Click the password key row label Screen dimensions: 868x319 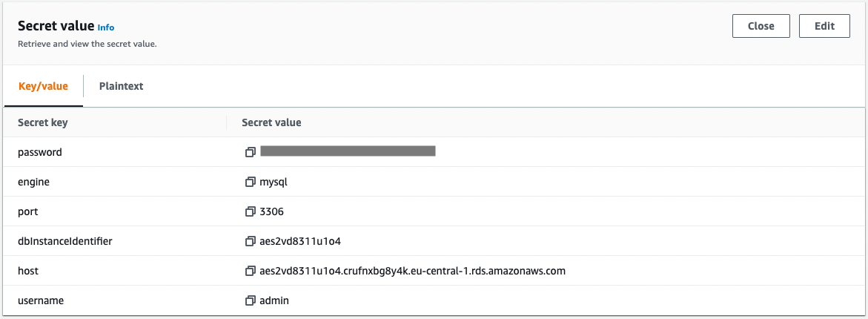pos(40,152)
